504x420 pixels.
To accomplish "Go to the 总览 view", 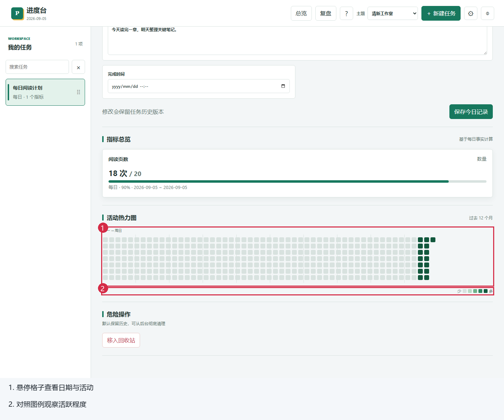I will pos(301,13).
